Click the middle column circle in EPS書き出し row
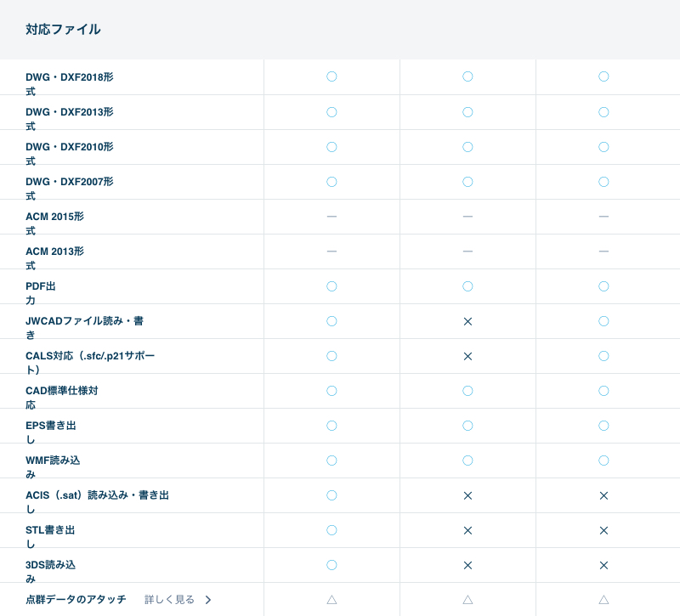Viewport: 680px width, 616px height. [x=467, y=426]
